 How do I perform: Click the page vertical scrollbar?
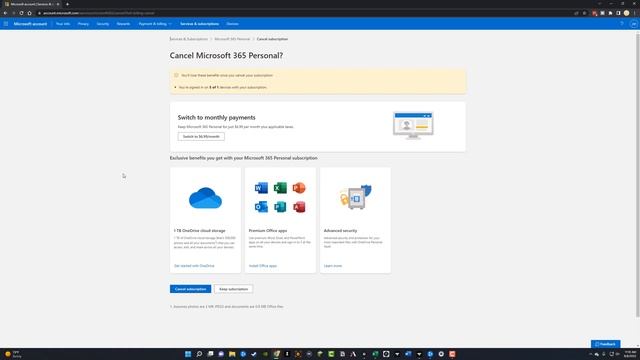coord(638,176)
